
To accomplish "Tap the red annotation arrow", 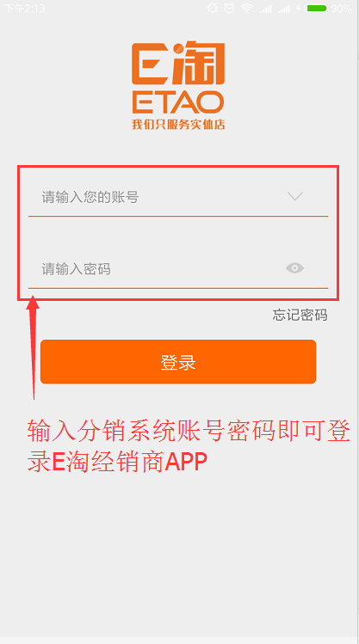I will point(34,349).
